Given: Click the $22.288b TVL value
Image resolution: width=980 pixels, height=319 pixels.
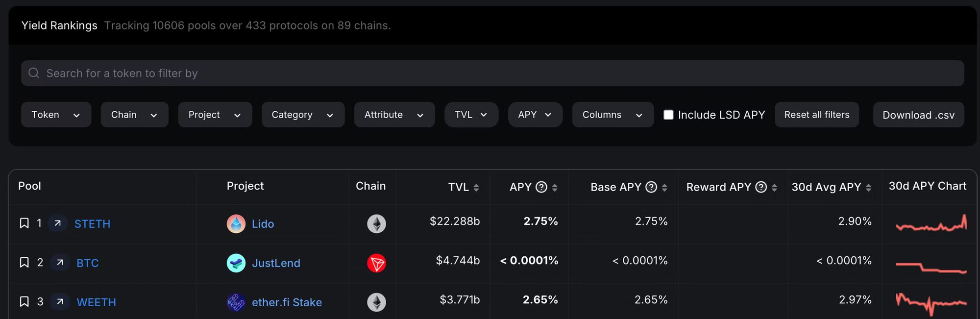Looking at the screenshot, I should tap(455, 221).
